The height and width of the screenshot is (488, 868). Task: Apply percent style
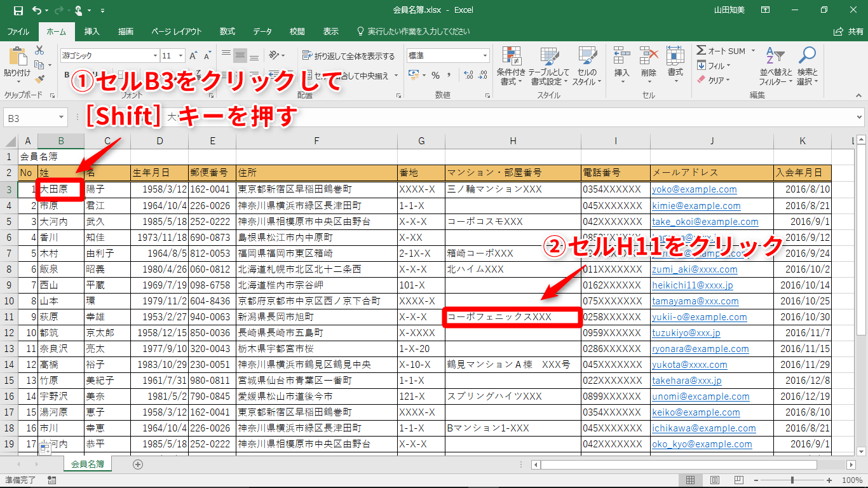point(435,75)
